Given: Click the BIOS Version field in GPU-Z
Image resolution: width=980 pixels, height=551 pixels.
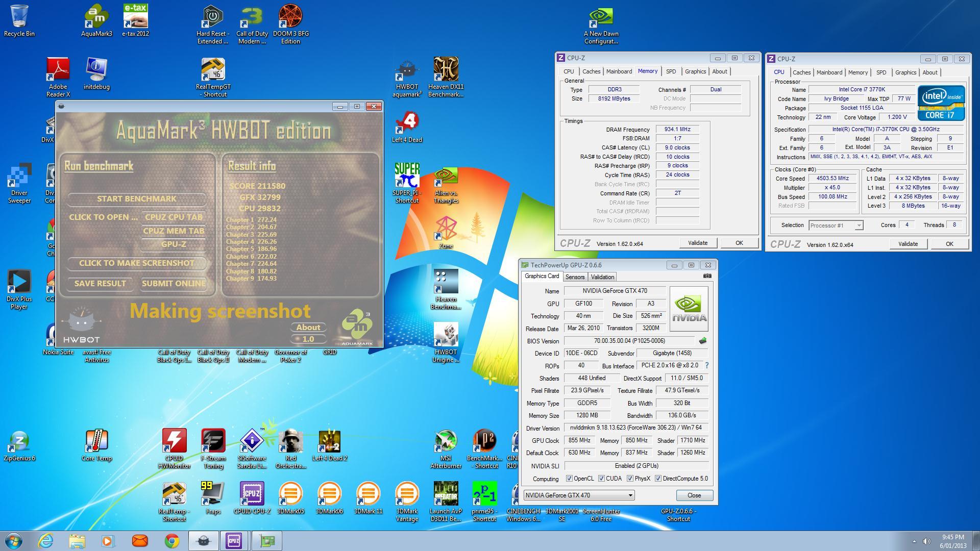Looking at the screenshot, I should 629,341.
